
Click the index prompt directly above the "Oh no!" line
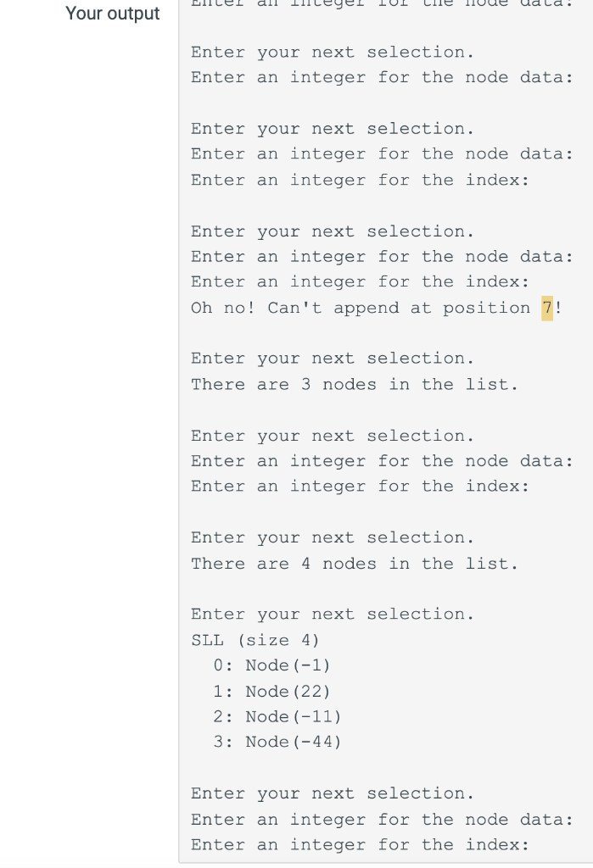361,282
